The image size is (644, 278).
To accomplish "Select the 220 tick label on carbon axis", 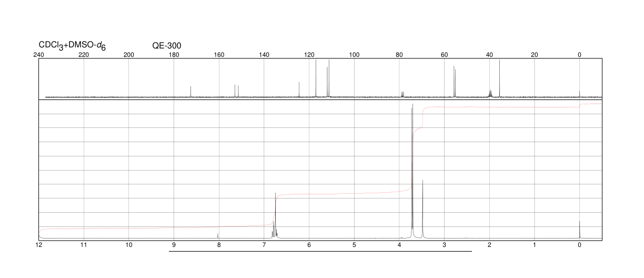I will pos(84,55).
